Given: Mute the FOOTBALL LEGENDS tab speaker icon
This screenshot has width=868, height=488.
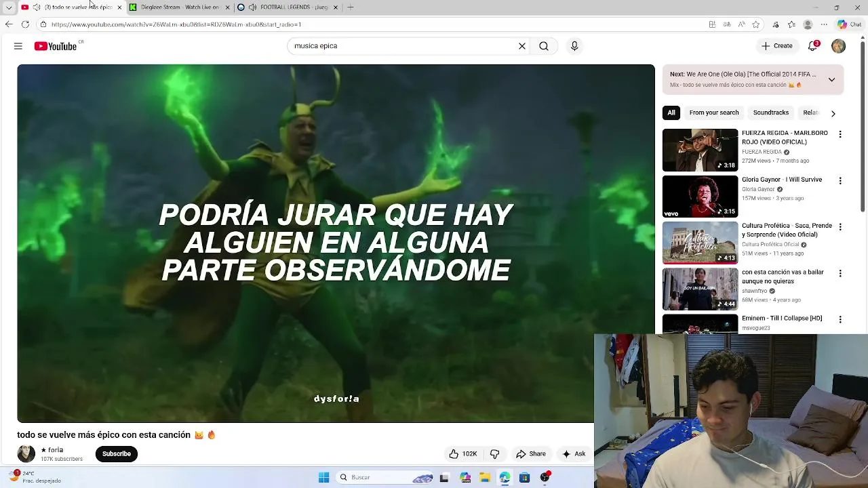Looking at the screenshot, I should point(252,7).
